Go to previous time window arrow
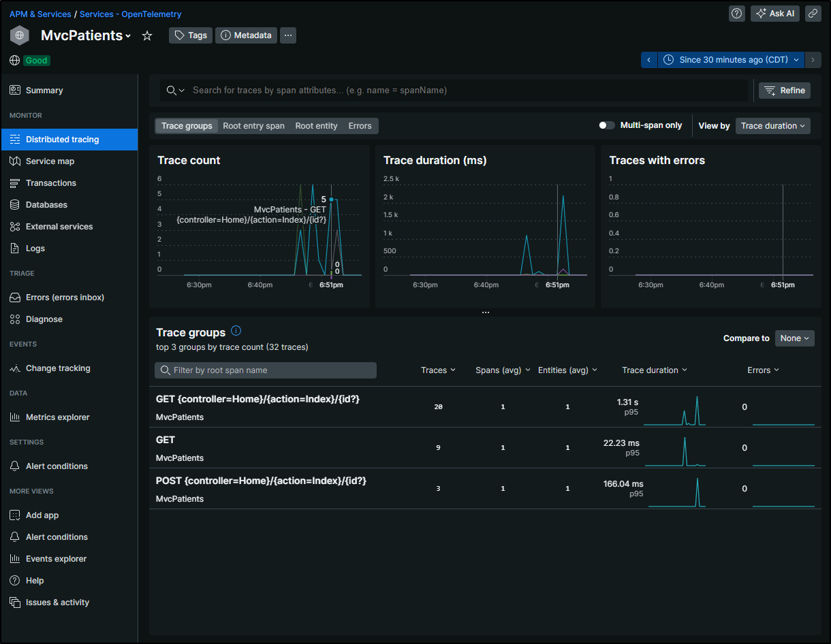831x644 pixels. tap(649, 60)
